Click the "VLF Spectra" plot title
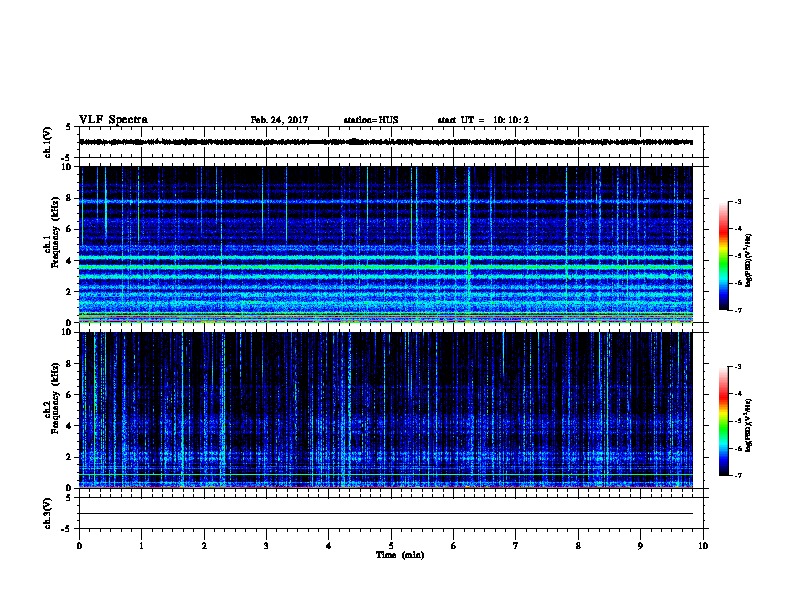Image resolution: width=792 pixels, height=612 pixels. tap(113, 119)
